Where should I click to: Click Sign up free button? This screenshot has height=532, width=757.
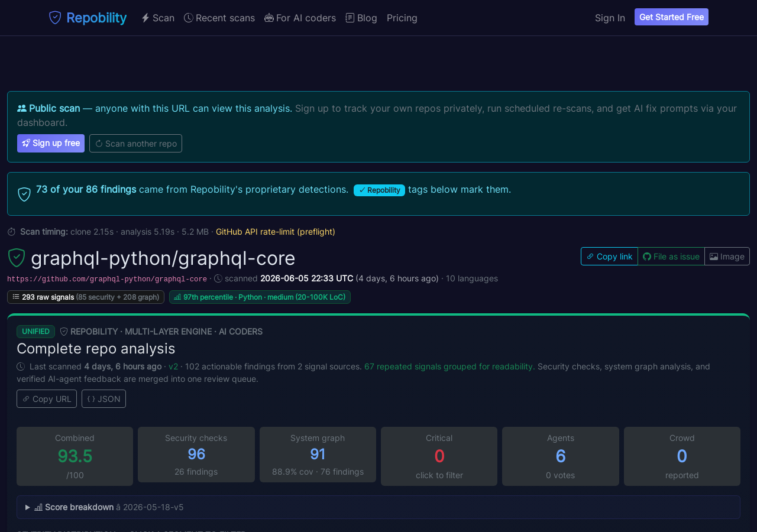click(x=51, y=143)
